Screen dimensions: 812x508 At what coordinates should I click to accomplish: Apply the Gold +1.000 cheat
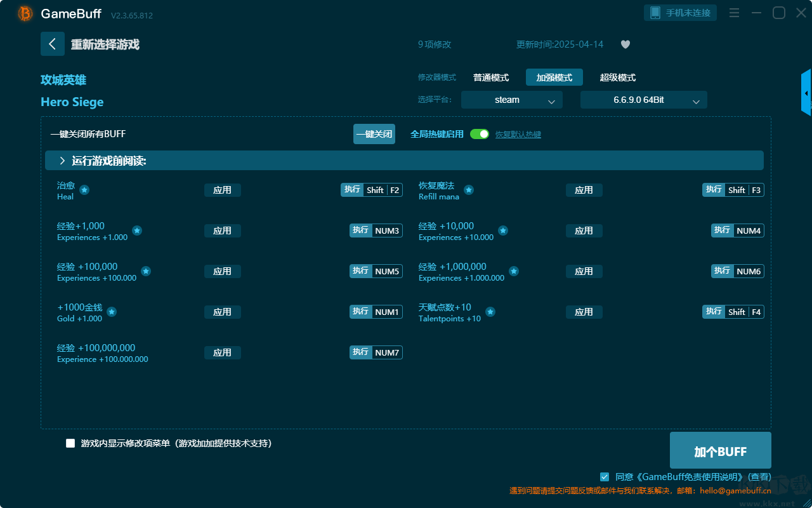click(x=223, y=312)
